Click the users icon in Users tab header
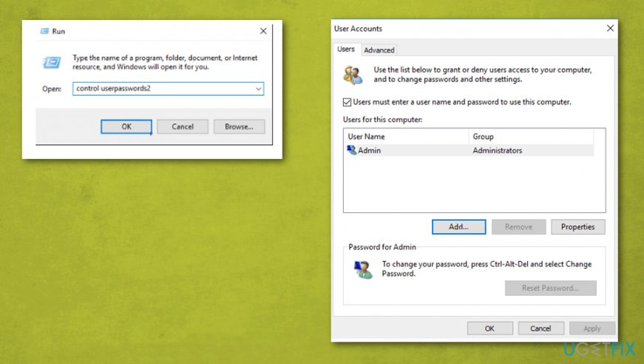 (353, 75)
